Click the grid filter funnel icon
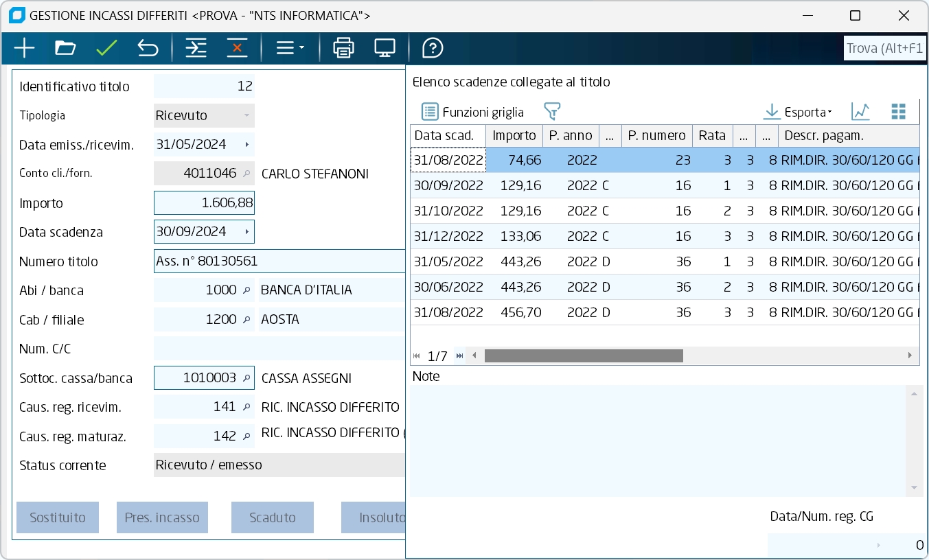 552,112
